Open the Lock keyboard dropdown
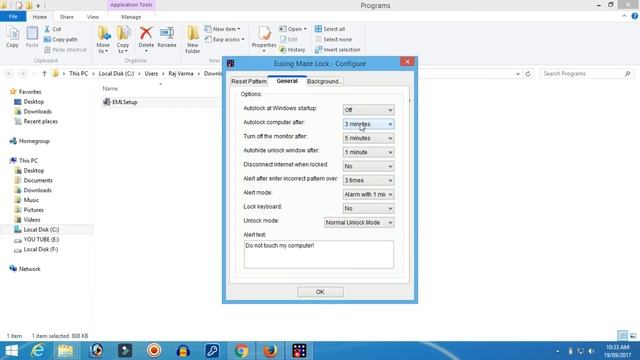640x360 pixels. click(368, 209)
